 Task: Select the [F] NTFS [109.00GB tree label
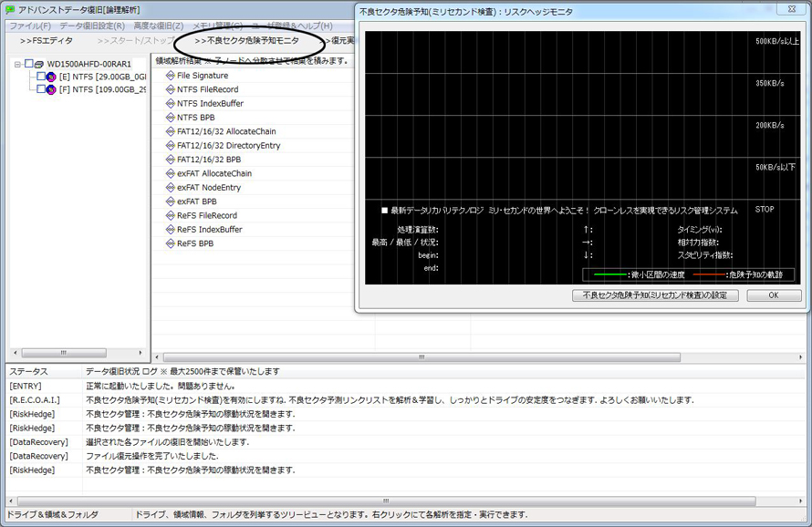point(102,89)
